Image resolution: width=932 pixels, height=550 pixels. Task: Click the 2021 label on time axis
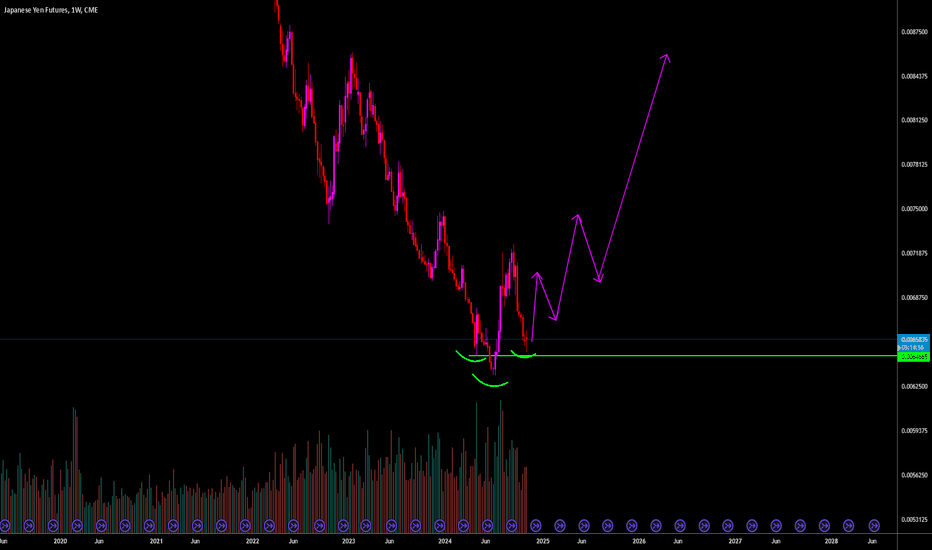click(156, 542)
